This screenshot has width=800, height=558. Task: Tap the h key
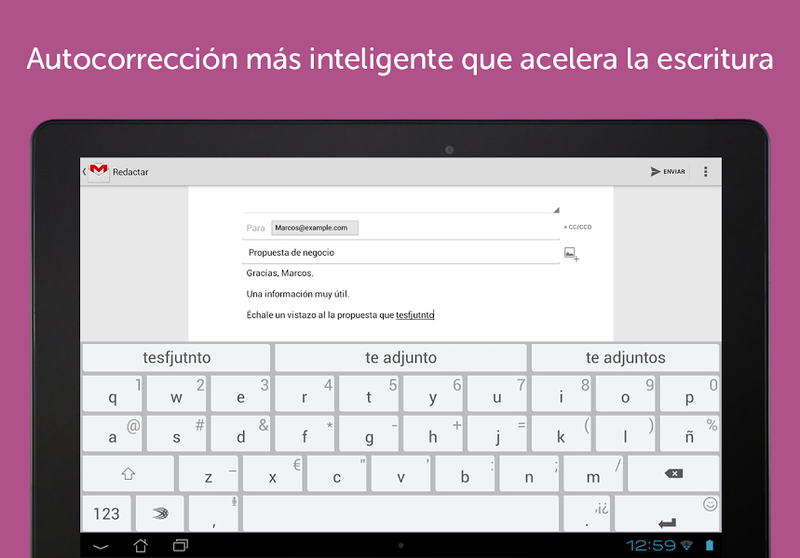coord(433,434)
